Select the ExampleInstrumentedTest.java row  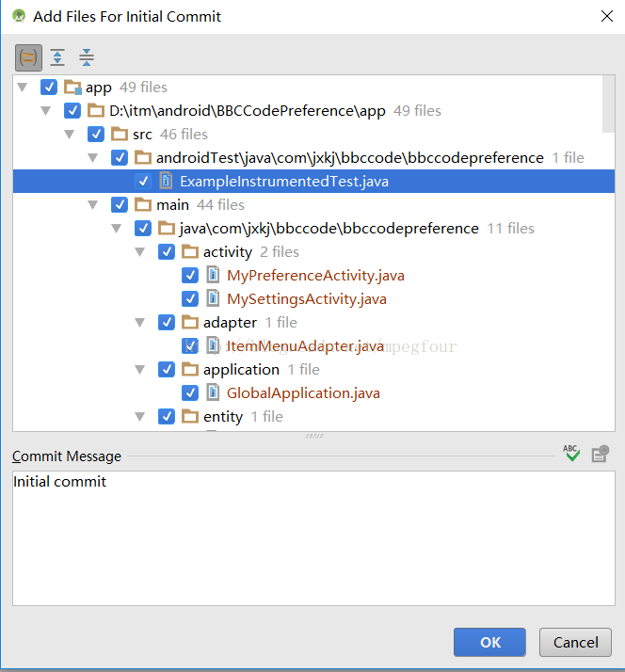(x=313, y=182)
